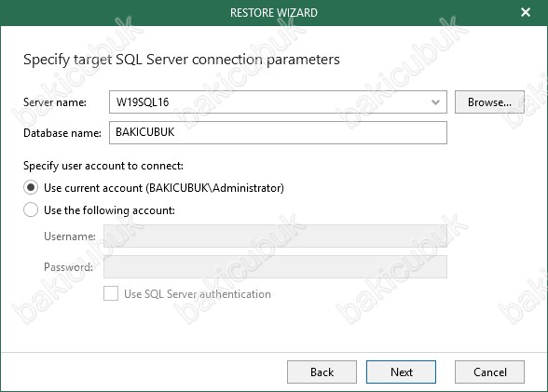Choose the Use the following account option
The width and height of the screenshot is (548, 392).
[31, 210]
